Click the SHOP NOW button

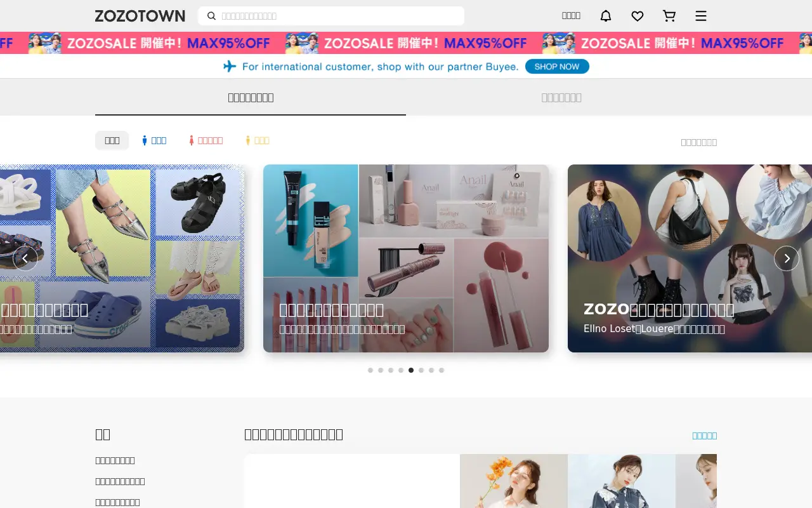tap(557, 67)
